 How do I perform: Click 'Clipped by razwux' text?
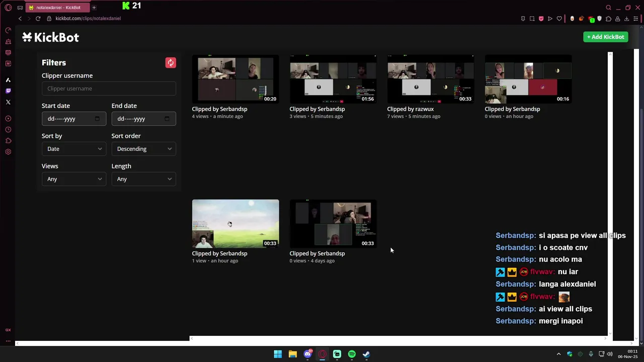point(410,109)
